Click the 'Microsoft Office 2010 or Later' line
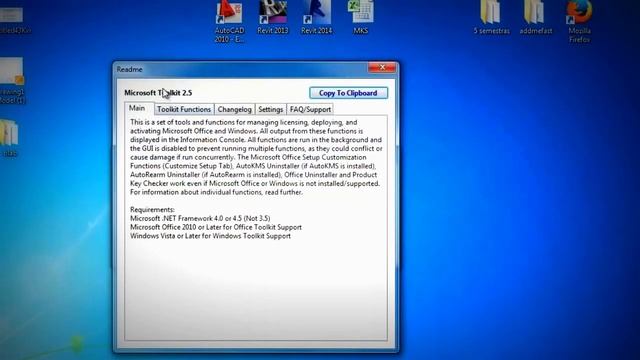 click(x=216, y=227)
